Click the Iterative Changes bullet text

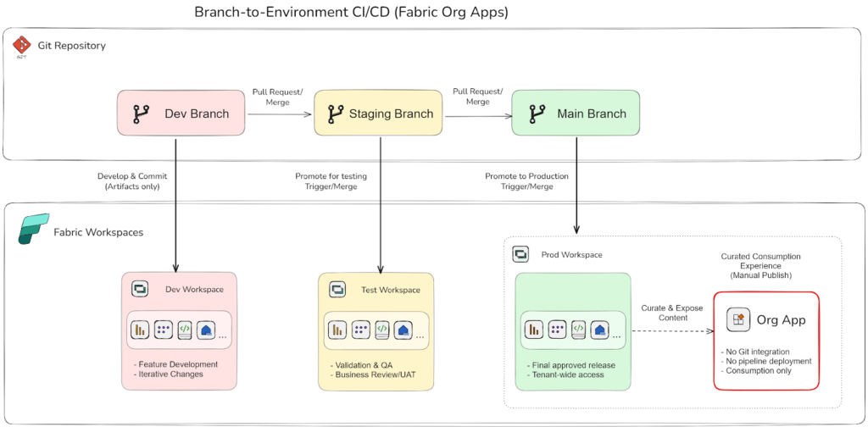coord(169,374)
